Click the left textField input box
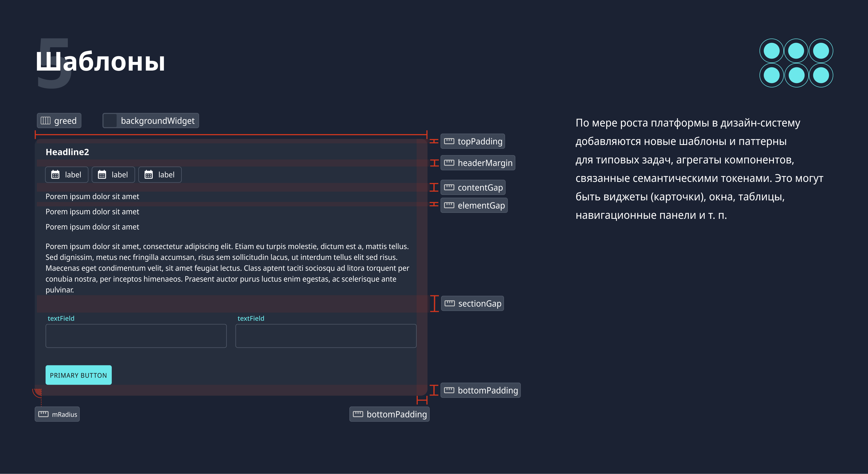 pyautogui.click(x=136, y=336)
